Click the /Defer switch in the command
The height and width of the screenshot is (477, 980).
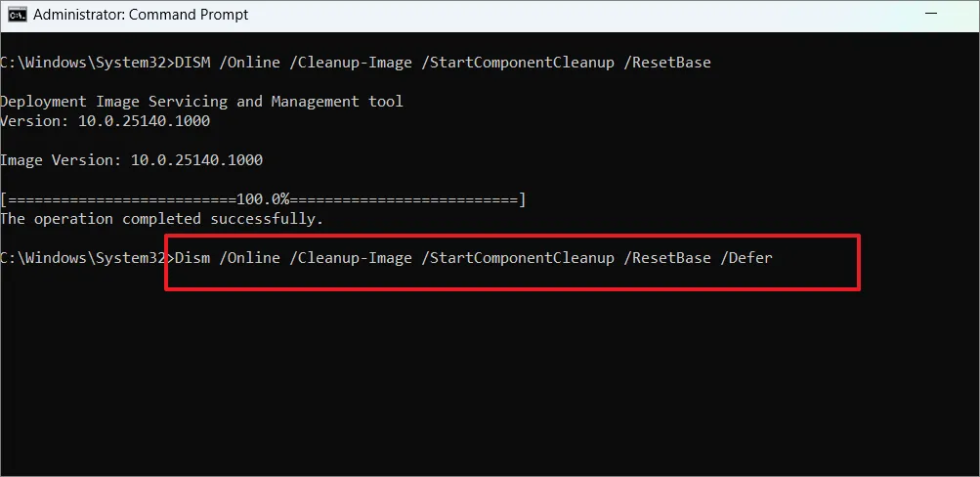pyautogui.click(x=747, y=258)
